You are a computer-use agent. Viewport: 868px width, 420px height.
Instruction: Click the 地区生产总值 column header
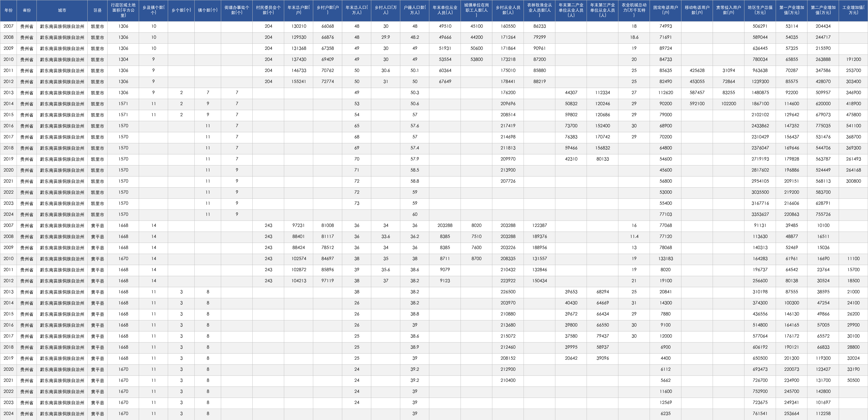pyautogui.click(x=760, y=11)
